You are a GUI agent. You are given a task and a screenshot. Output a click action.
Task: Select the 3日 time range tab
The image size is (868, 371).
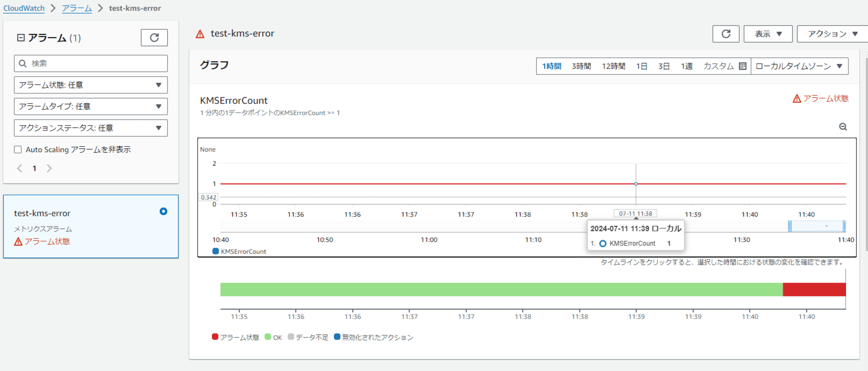(x=664, y=66)
